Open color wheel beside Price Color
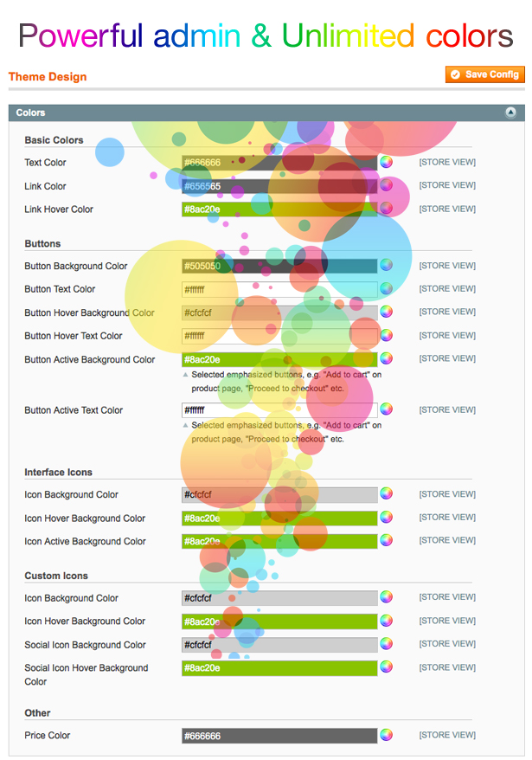The image size is (532, 760). (387, 735)
